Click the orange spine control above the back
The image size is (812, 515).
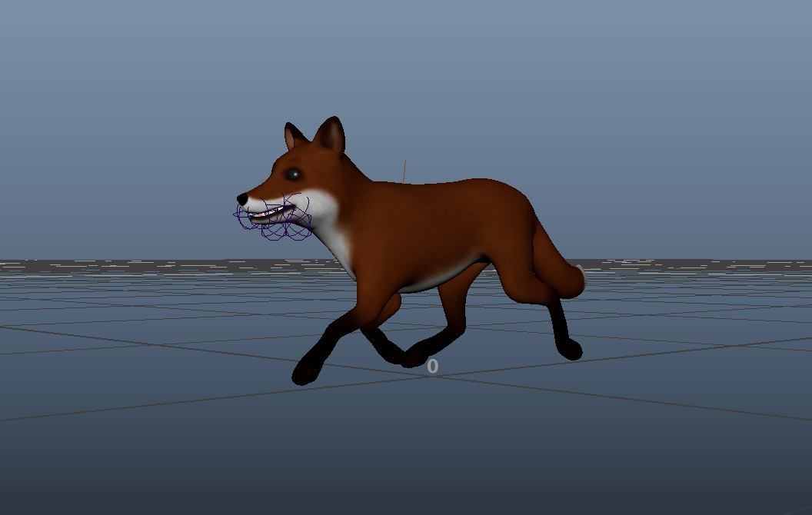click(x=405, y=171)
